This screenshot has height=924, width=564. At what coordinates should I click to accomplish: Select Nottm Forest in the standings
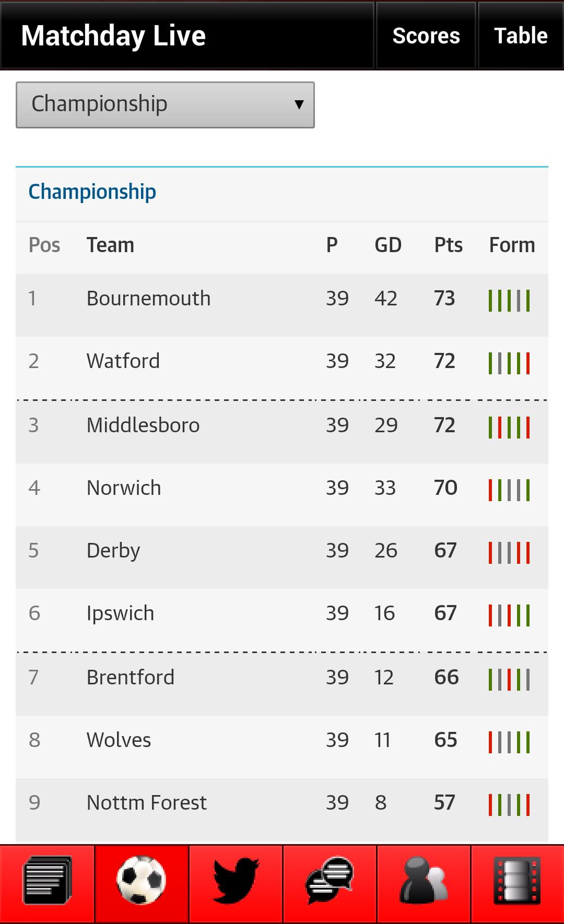pyautogui.click(x=147, y=803)
